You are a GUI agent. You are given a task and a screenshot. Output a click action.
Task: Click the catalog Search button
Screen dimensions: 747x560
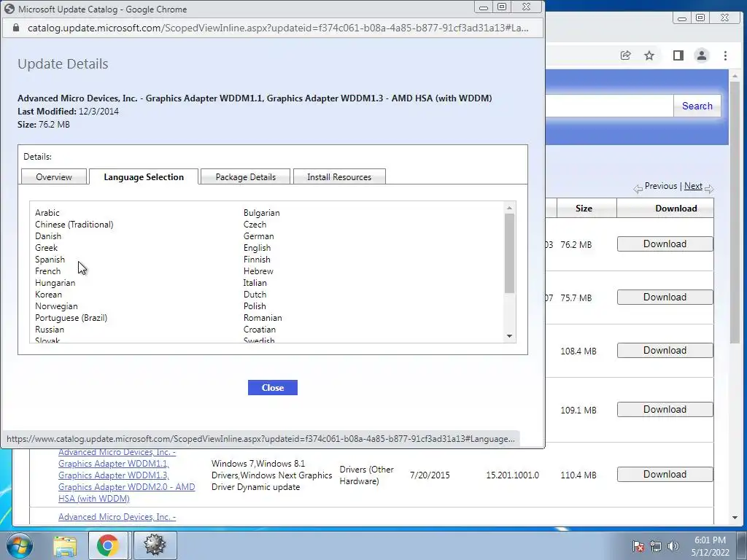697,106
